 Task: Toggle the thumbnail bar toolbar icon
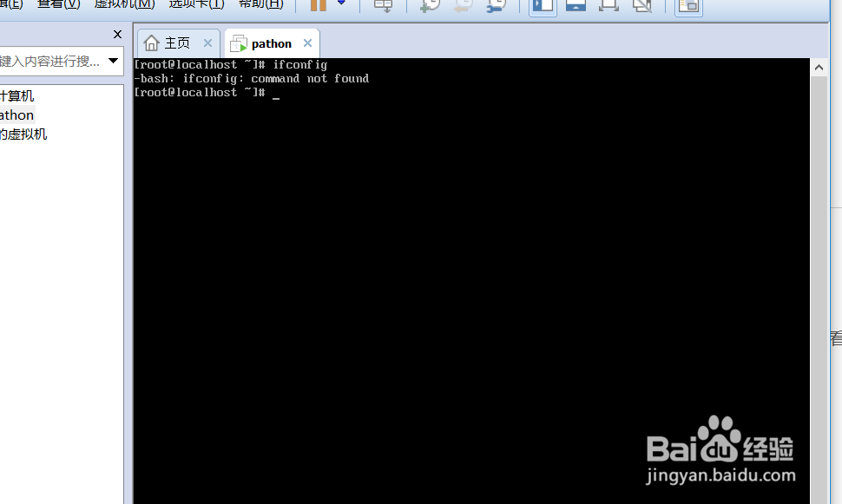[576, 5]
